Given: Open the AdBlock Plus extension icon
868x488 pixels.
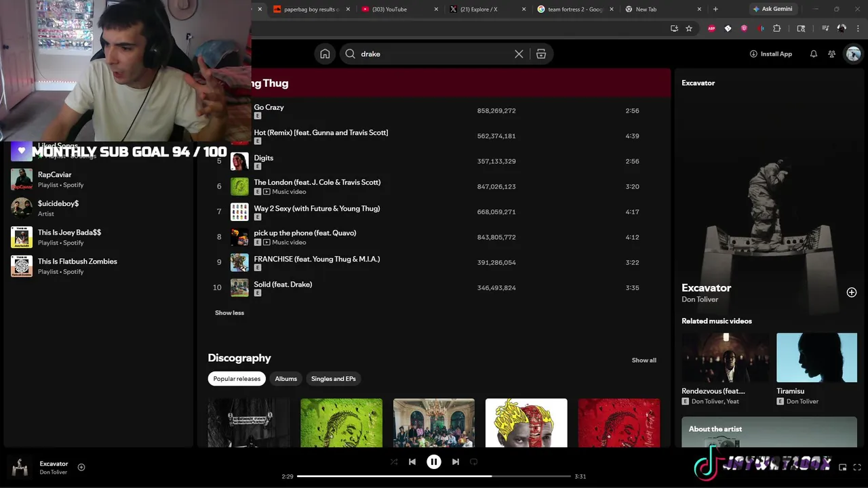Looking at the screenshot, I should (x=711, y=28).
